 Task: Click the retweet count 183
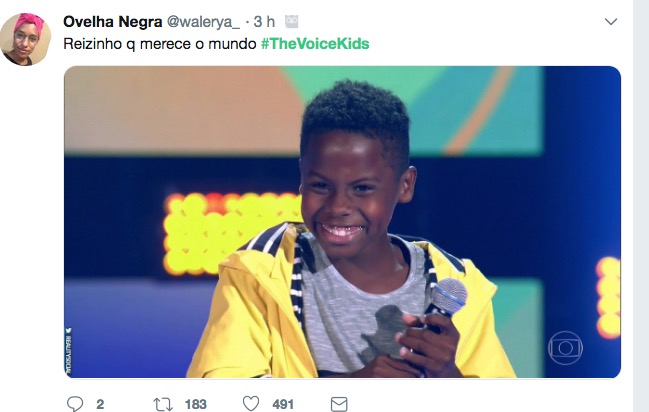[196, 404]
